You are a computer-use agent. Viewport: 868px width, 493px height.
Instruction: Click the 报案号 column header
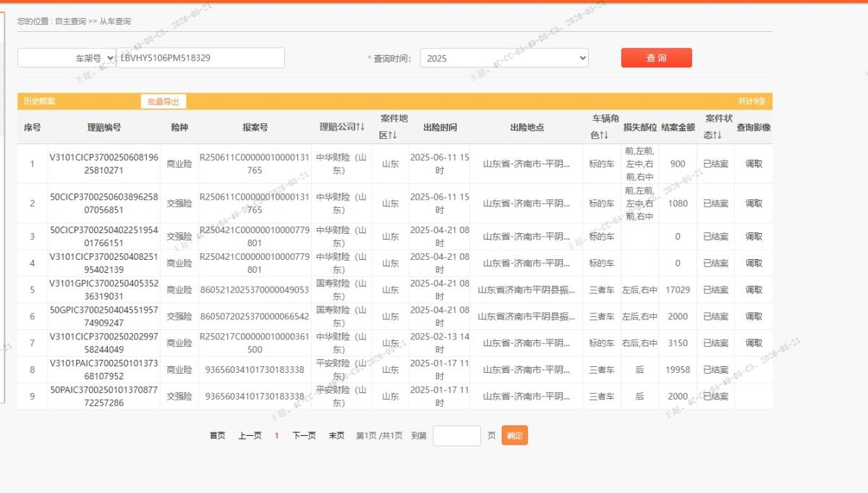(x=255, y=127)
